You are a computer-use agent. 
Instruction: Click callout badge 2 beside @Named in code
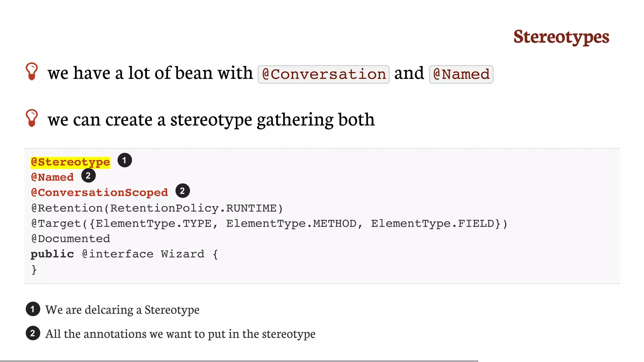(x=88, y=176)
